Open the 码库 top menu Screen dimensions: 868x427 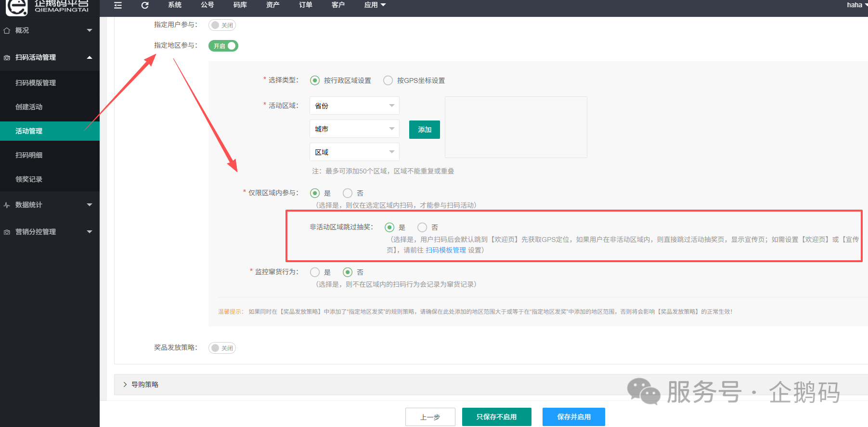[240, 5]
